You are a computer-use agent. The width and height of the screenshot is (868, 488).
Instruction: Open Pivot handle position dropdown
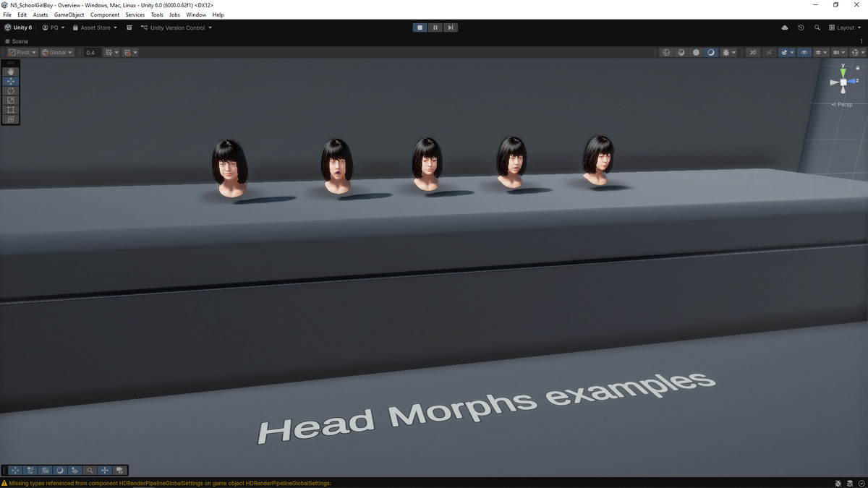[22, 52]
